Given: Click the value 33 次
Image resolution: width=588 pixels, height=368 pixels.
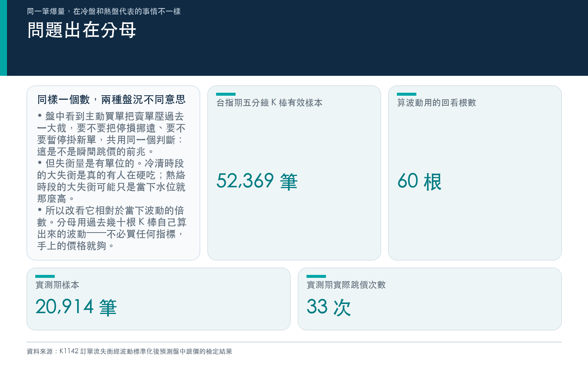Looking at the screenshot, I should [x=329, y=307].
